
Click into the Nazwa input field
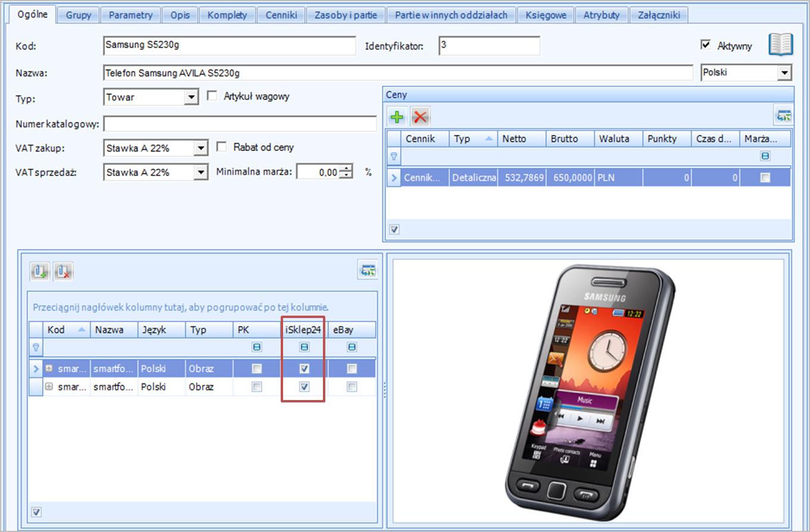(x=398, y=73)
